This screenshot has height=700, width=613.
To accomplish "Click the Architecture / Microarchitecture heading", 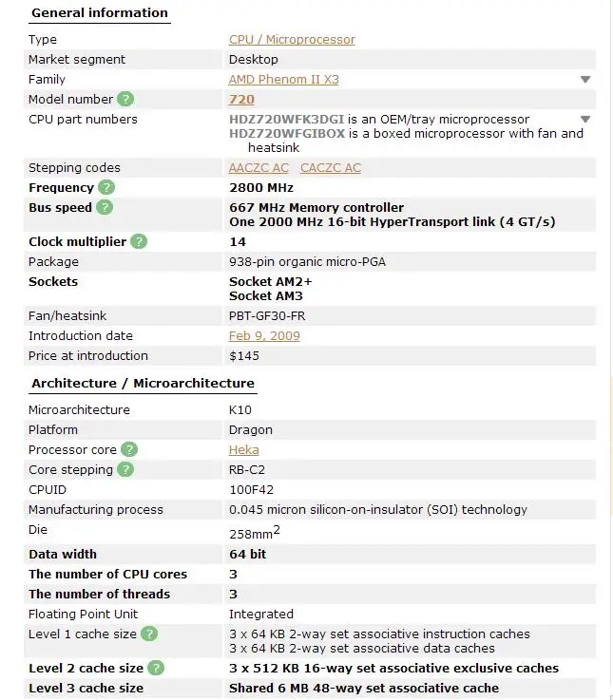I will [x=143, y=384].
